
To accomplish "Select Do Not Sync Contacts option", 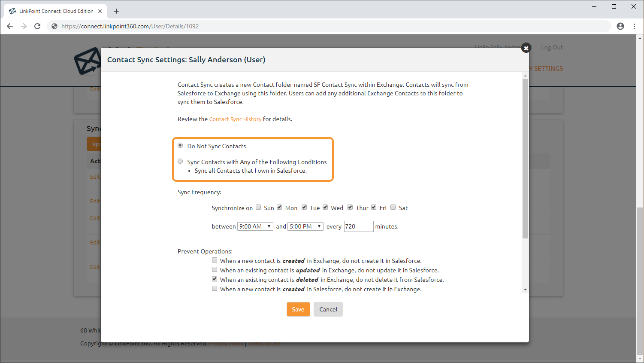I will coord(180,146).
